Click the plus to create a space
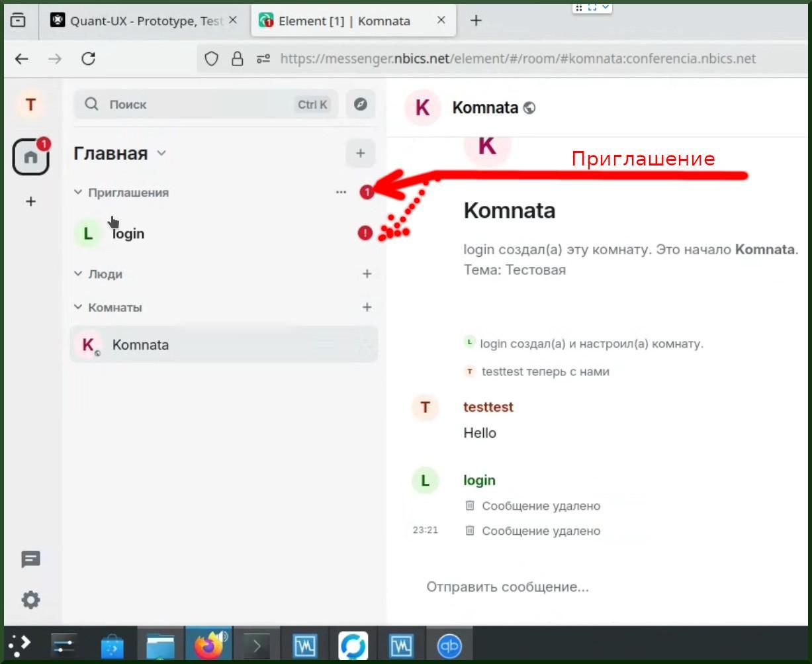Image resolution: width=812 pixels, height=664 pixels. pyautogui.click(x=30, y=201)
